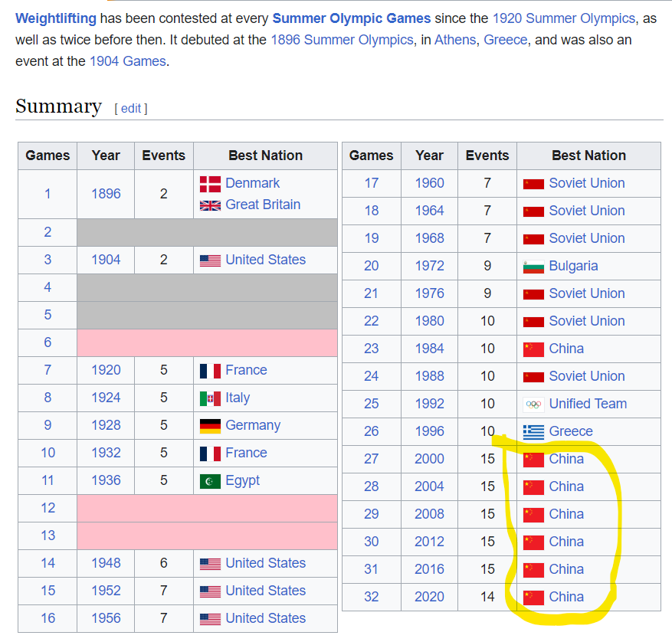Click the Unified Team link
Viewport: 672px width, 642px height.
tap(588, 404)
